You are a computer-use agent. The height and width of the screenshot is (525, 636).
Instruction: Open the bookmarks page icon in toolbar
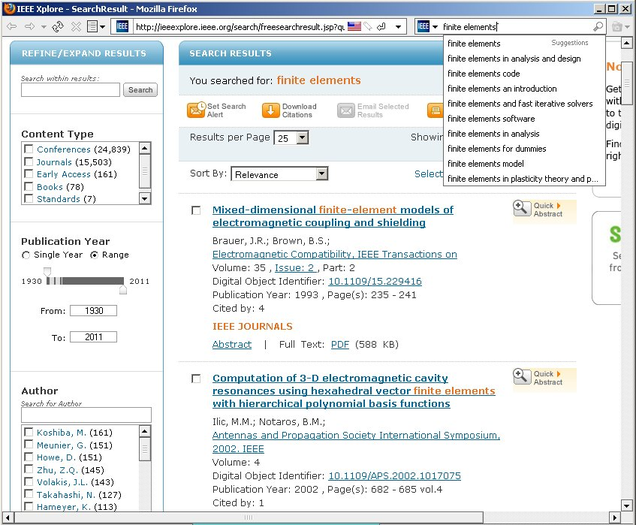pos(93,27)
